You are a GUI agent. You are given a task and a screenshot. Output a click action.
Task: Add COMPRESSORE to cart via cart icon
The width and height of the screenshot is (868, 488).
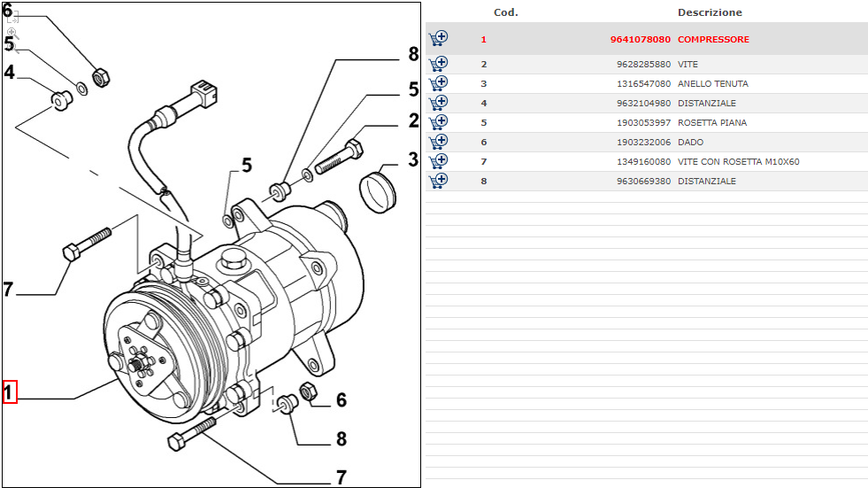[438, 38]
